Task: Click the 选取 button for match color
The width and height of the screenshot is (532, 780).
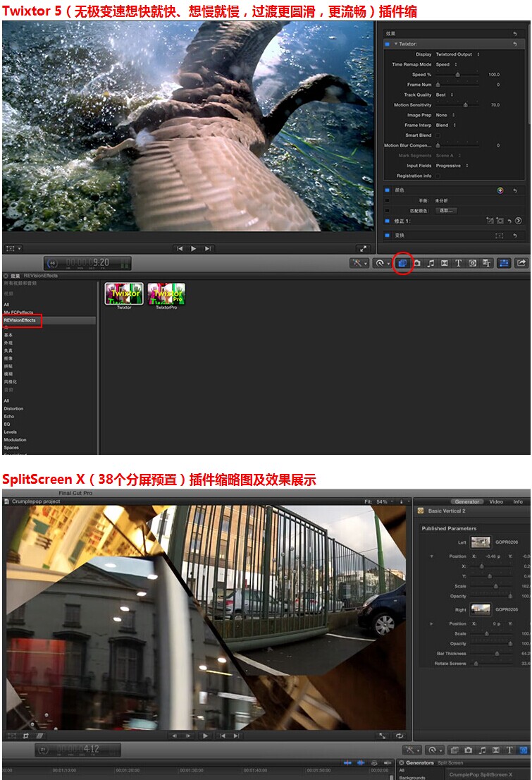Action: [445, 210]
